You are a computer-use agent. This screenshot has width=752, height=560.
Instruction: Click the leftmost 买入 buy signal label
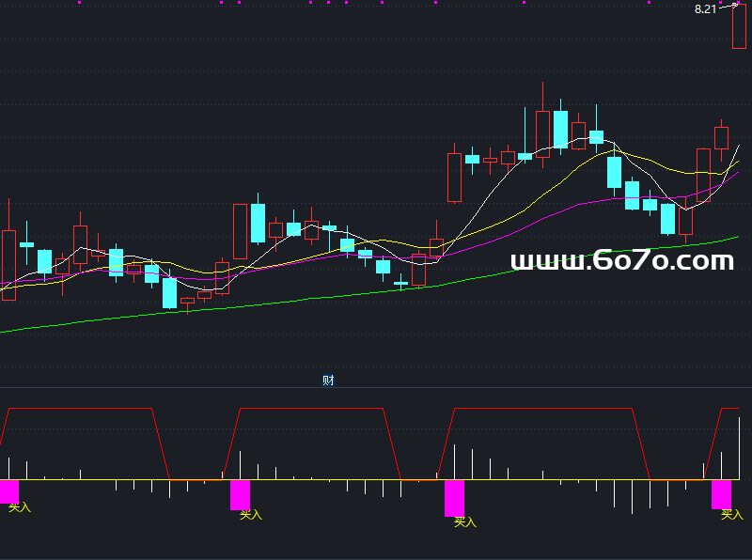pos(20,507)
